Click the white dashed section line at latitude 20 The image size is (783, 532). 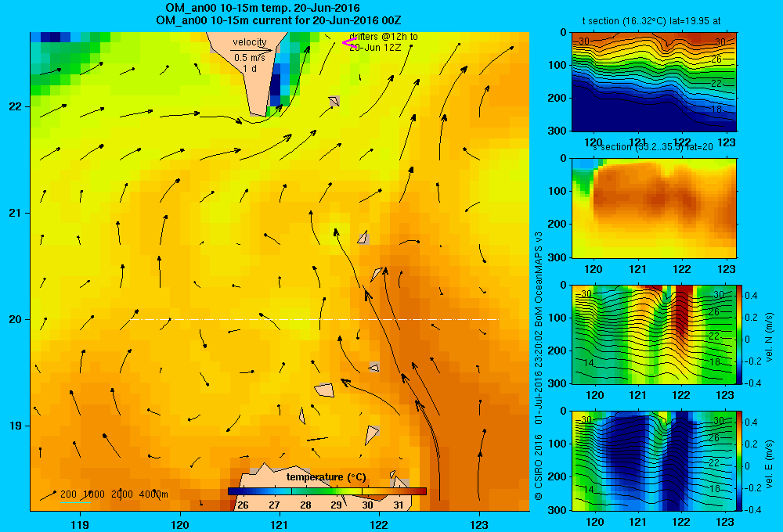tap(314, 319)
